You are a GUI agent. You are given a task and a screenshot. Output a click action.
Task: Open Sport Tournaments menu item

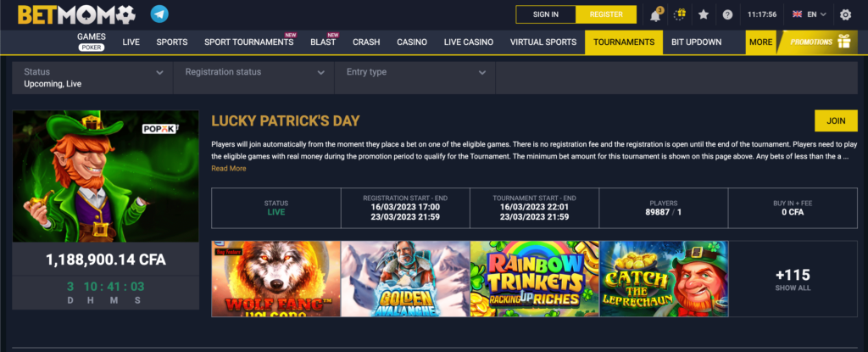pos(249,42)
